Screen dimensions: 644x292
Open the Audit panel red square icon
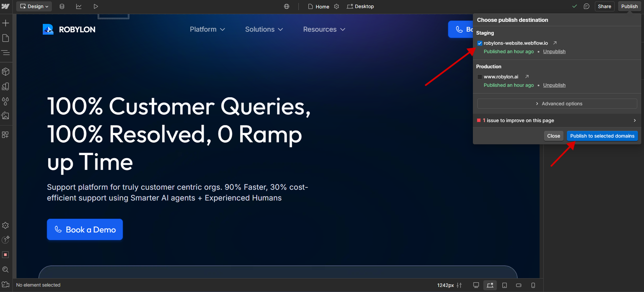[x=5, y=255]
